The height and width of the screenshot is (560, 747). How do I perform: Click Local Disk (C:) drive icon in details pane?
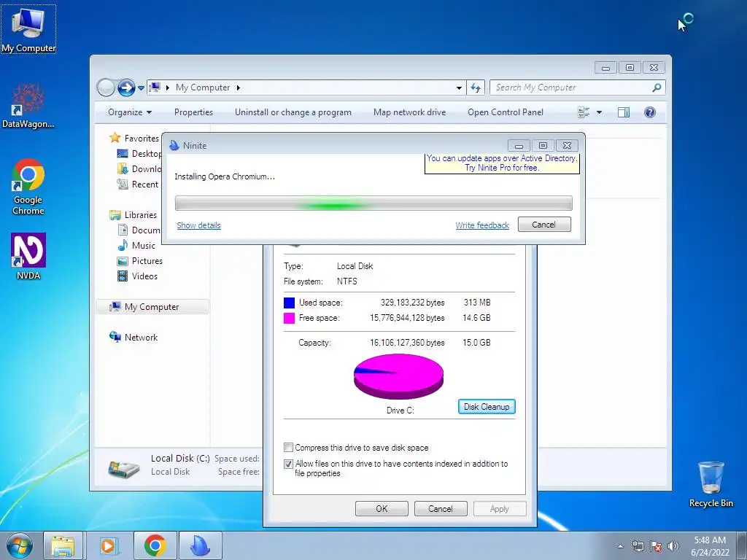(124, 469)
